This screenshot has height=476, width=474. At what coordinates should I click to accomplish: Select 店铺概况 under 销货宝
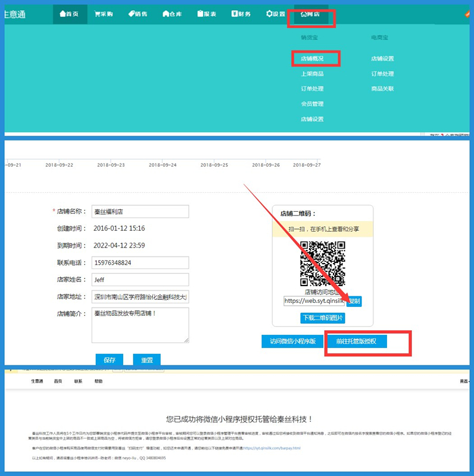(312, 58)
